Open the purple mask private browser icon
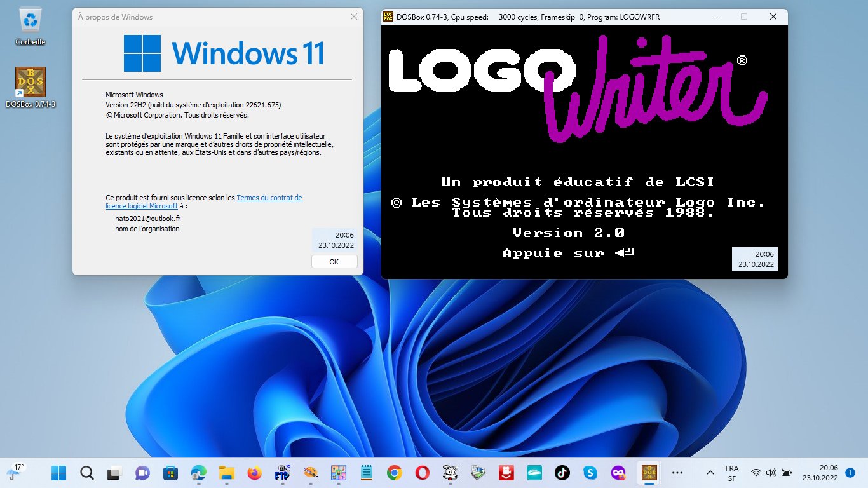 pyautogui.click(x=618, y=473)
